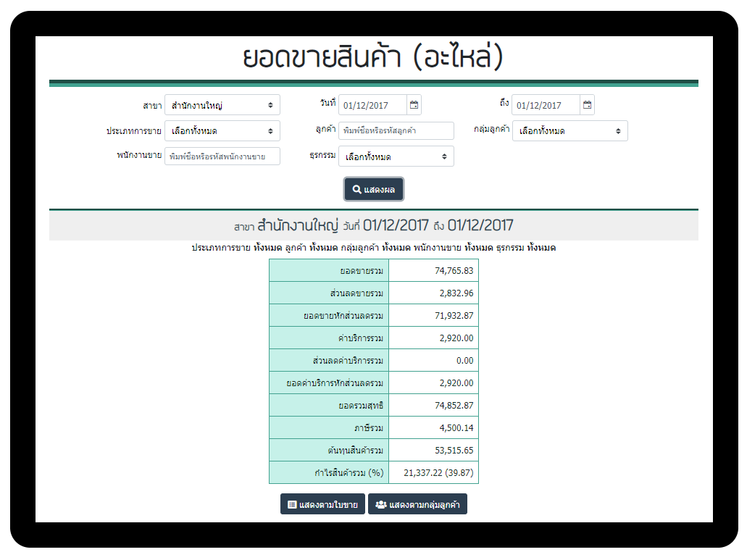Expand the สาขา branch dropdown

coord(222,105)
